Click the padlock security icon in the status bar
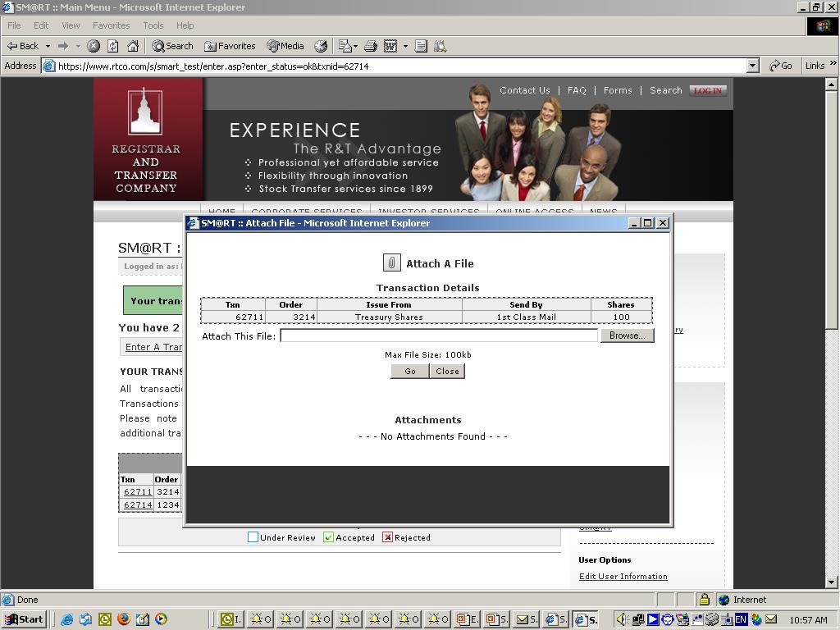This screenshot has height=630, width=840. 705,600
